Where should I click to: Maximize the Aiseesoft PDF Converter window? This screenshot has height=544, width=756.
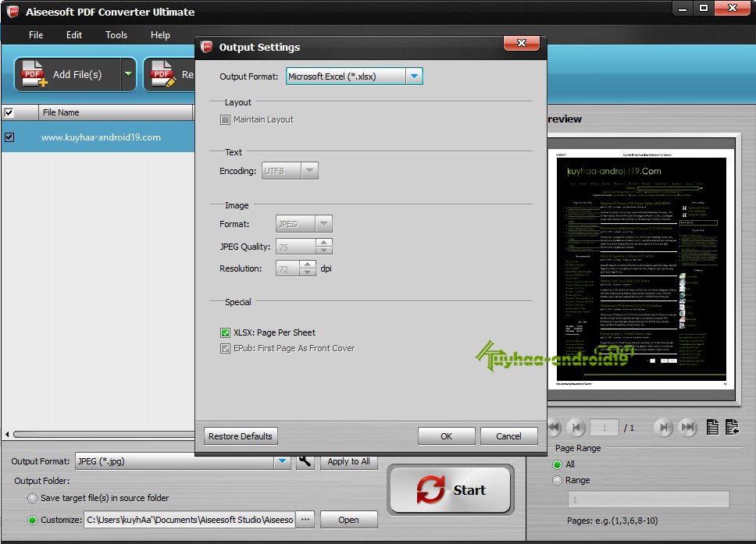tap(704, 8)
